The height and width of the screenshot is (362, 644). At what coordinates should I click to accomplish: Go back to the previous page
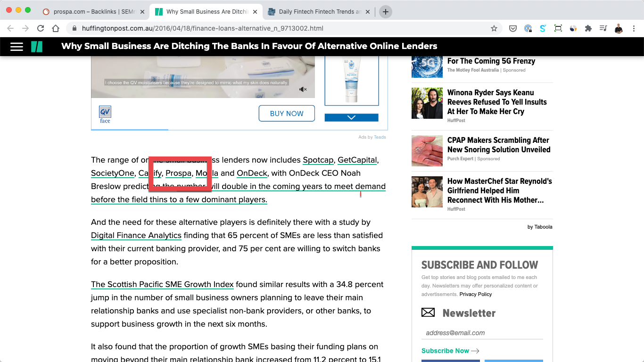pos(10,28)
